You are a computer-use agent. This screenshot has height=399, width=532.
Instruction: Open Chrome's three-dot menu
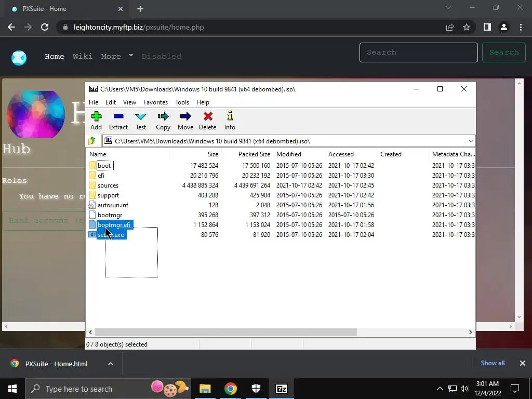(521, 27)
